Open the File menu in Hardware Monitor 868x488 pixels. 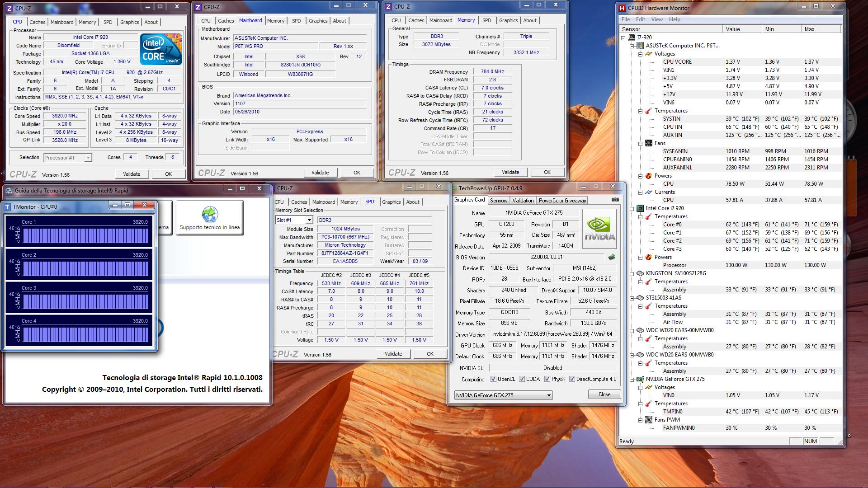point(626,19)
